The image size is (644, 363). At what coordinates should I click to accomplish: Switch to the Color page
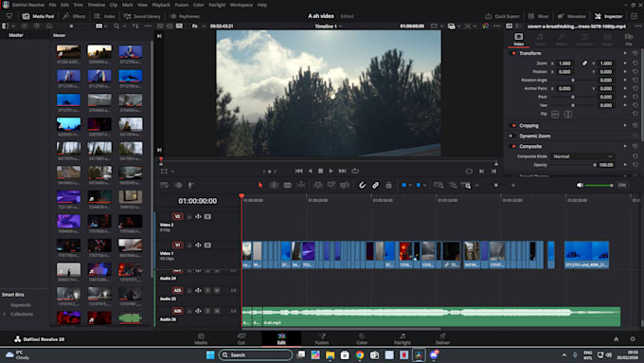[x=362, y=338]
